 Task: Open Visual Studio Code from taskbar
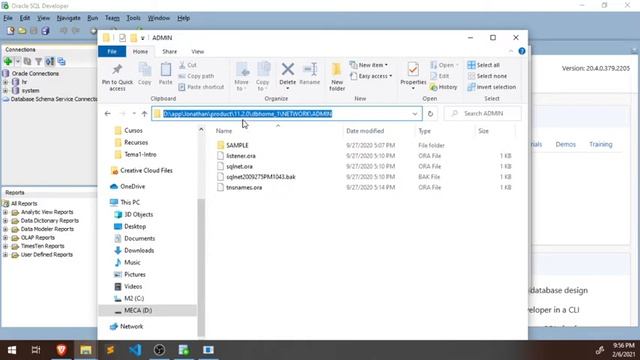pyautogui.click(x=135, y=350)
